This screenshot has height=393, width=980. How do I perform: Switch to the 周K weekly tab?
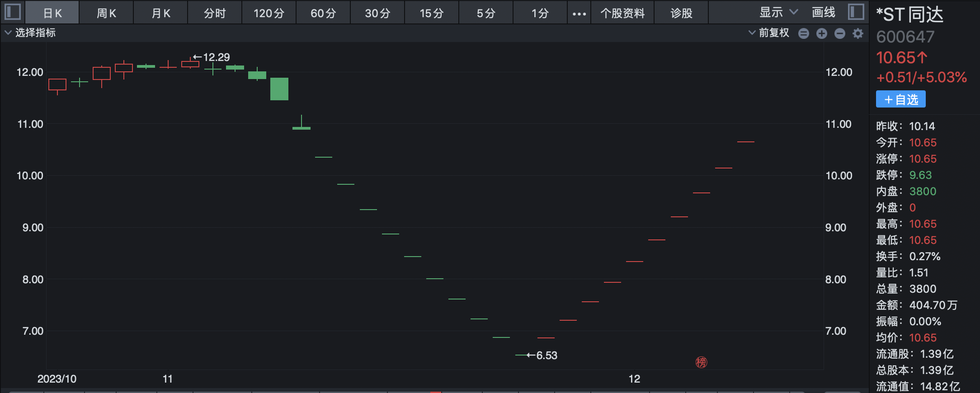coord(106,14)
